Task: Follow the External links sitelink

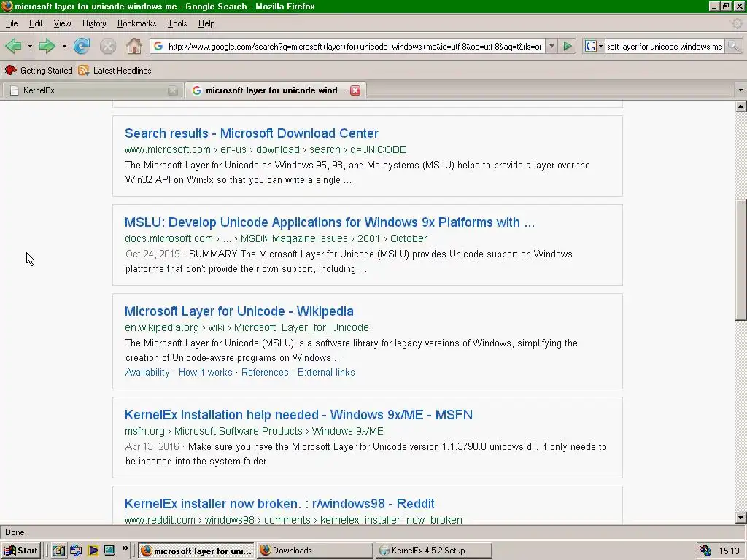Action: [x=326, y=373]
